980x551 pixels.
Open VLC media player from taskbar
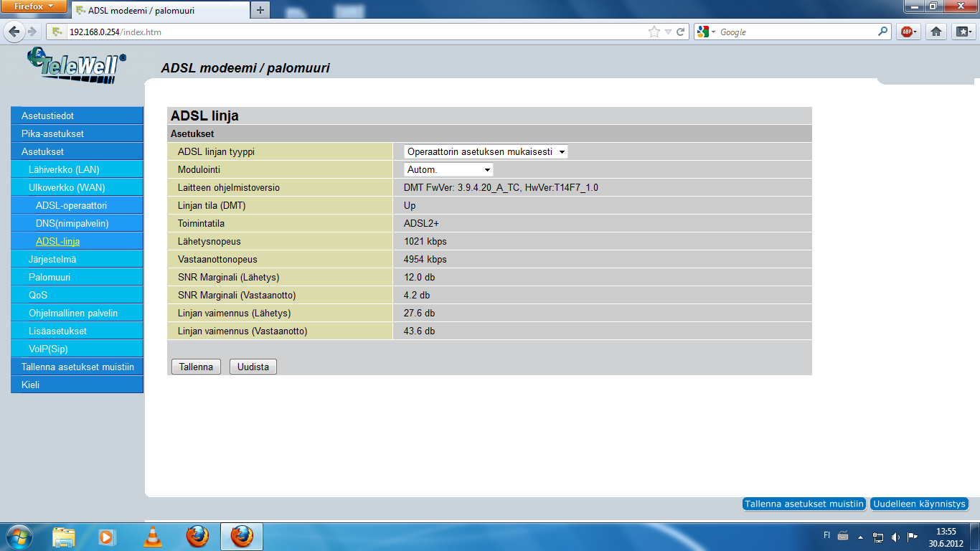click(153, 537)
